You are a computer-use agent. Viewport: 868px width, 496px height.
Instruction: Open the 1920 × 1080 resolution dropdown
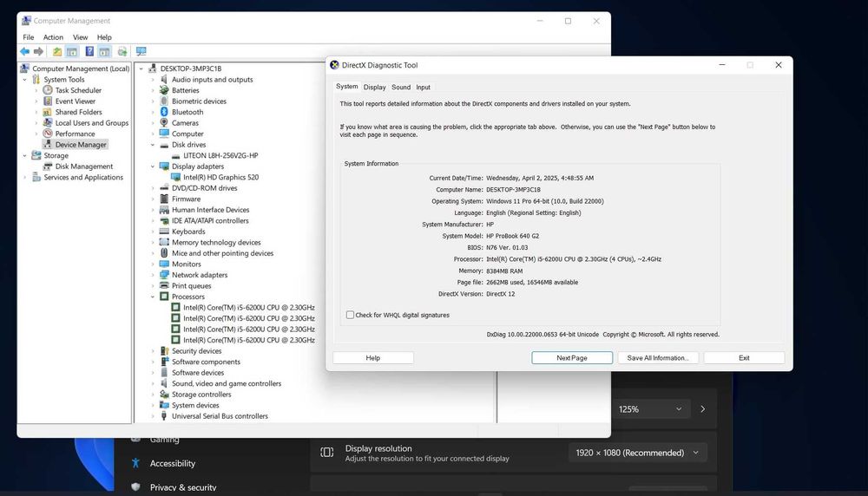637,453
